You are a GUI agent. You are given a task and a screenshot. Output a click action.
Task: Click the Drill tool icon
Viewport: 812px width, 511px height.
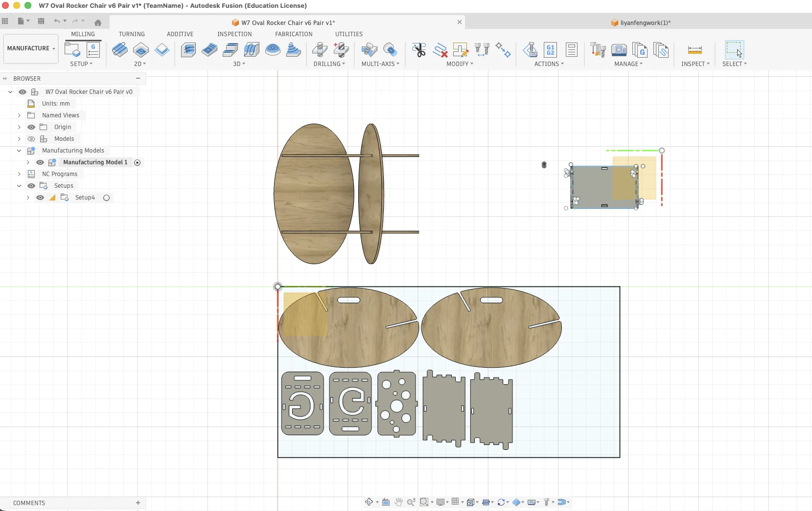click(x=320, y=50)
